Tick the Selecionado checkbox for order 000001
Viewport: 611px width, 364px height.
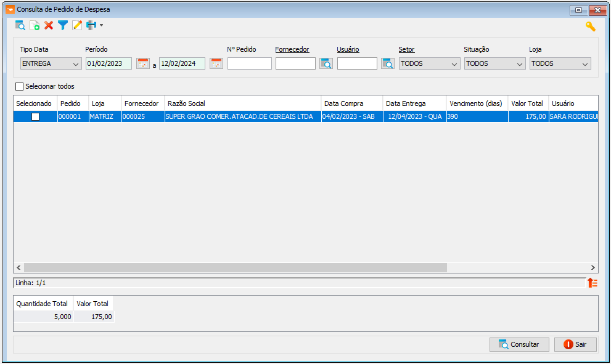36,116
